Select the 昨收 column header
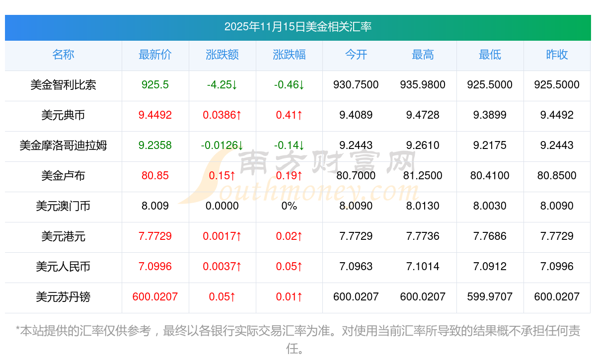 tap(557, 55)
